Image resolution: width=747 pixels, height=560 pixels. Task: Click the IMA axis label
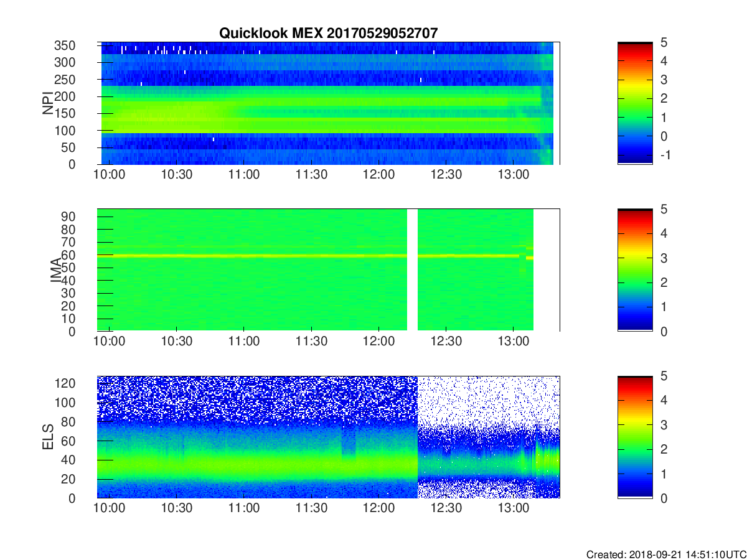57,270
